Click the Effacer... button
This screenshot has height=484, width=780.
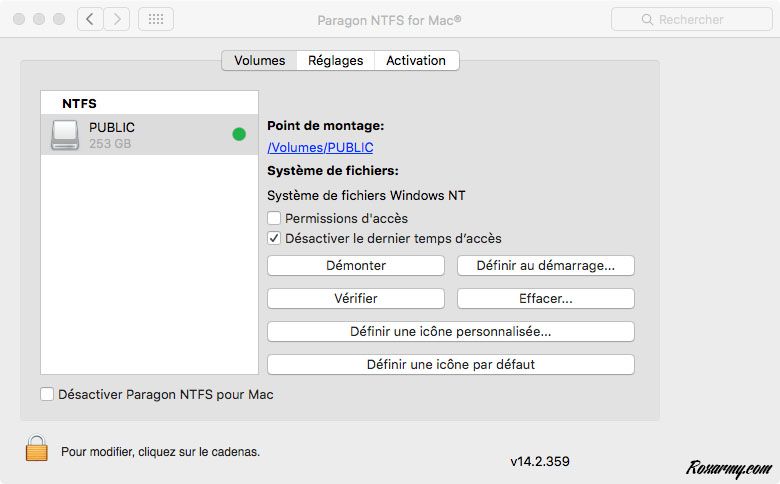pyautogui.click(x=545, y=299)
